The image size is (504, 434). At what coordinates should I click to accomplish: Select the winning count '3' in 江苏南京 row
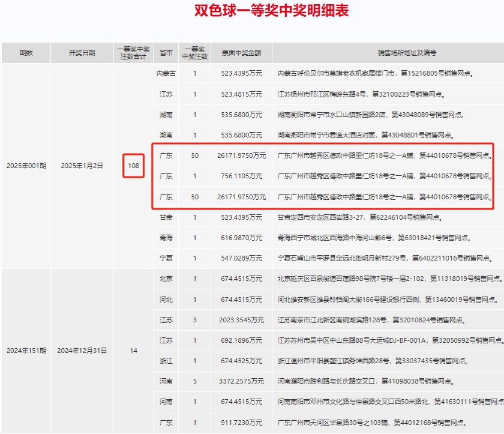195,320
